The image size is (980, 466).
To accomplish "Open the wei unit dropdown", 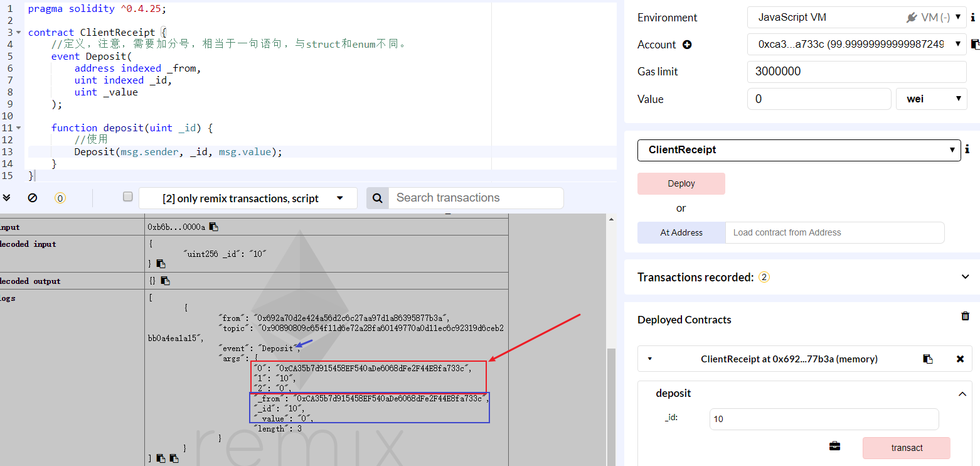I will pyautogui.click(x=932, y=99).
